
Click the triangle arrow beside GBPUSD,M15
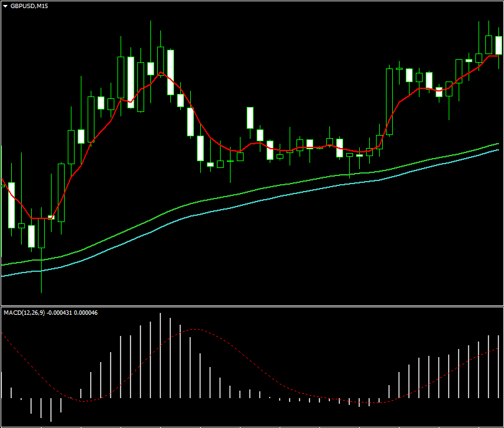(6, 6)
